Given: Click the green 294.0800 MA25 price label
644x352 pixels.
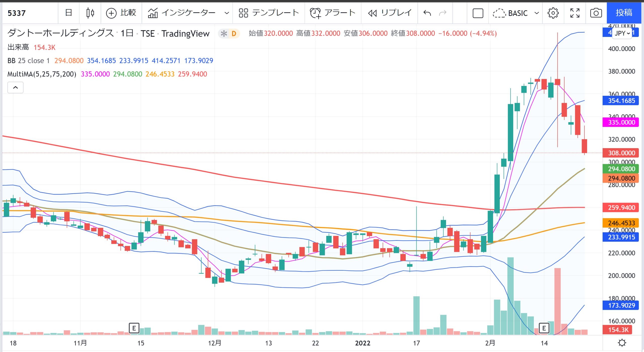Looking at the screenshot, I should tap(621, 169).
